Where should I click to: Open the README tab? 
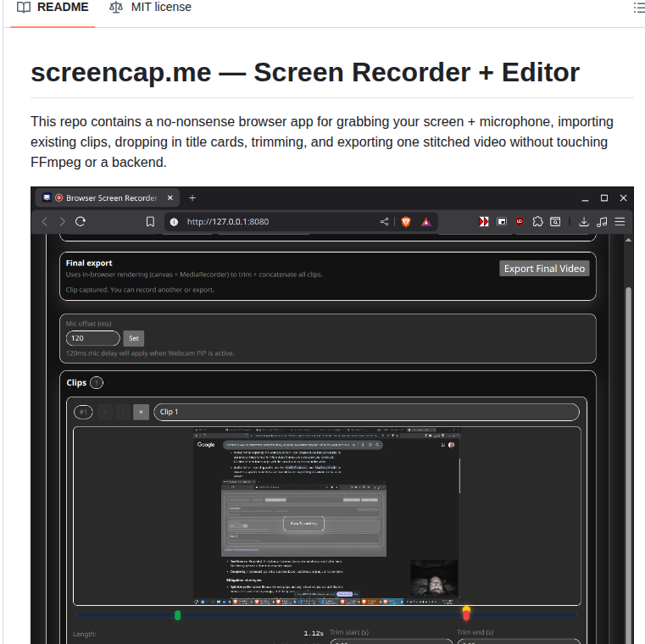click(x=53, y=8)
